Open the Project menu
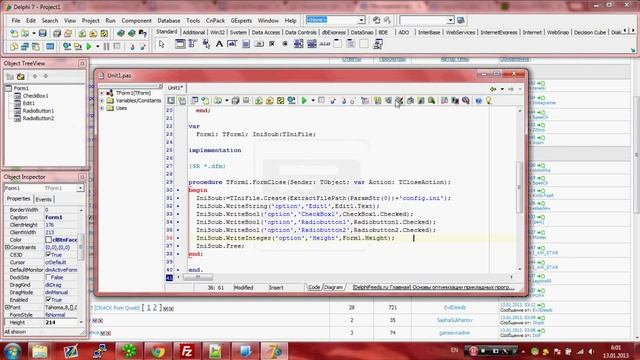Screen dimensions: 640x360 (x=90, y=20)
